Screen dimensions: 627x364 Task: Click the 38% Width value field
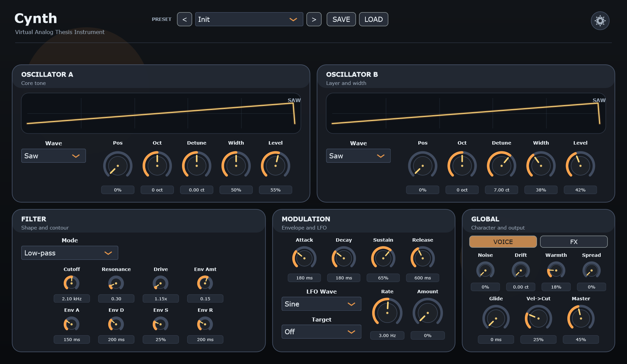541,190
